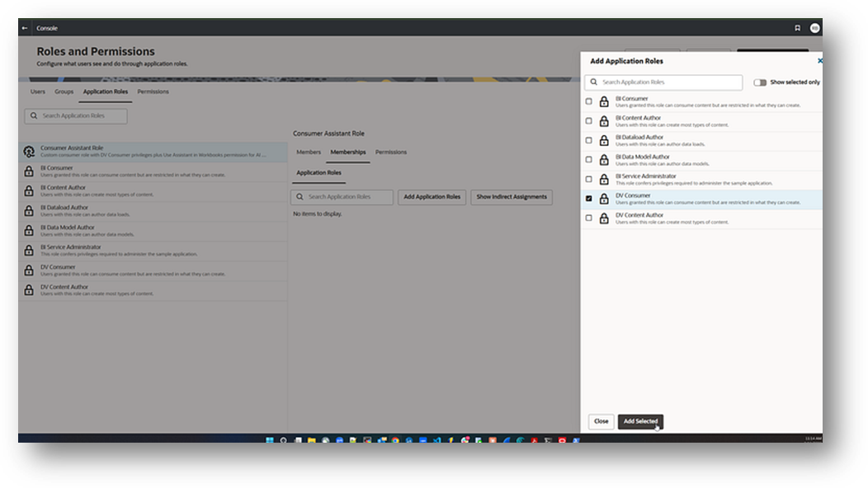Click the back arrow beside Console
868x488 pixels.
[25, 28]
